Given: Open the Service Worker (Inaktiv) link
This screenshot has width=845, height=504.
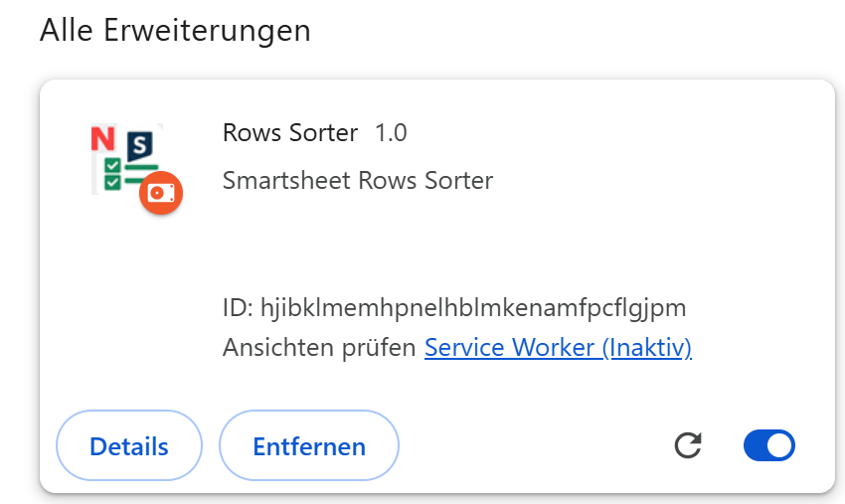Looking at the screenshot, I should click(558, 348).
